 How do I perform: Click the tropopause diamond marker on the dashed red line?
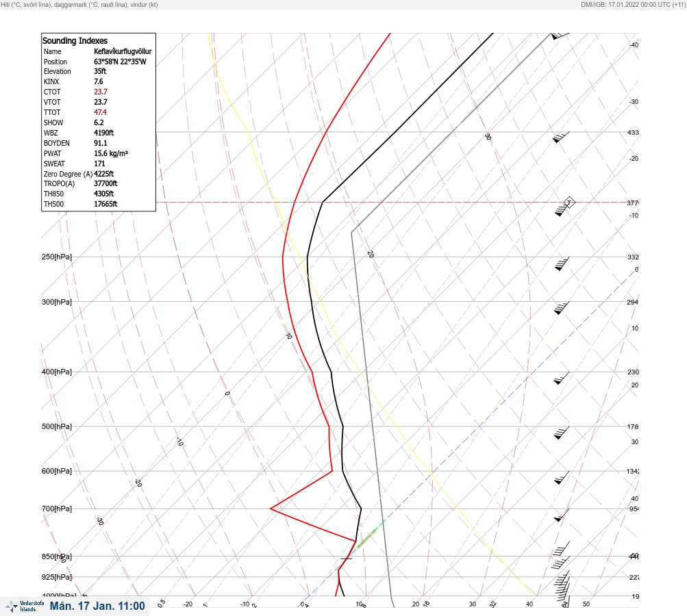coord(569,203)
